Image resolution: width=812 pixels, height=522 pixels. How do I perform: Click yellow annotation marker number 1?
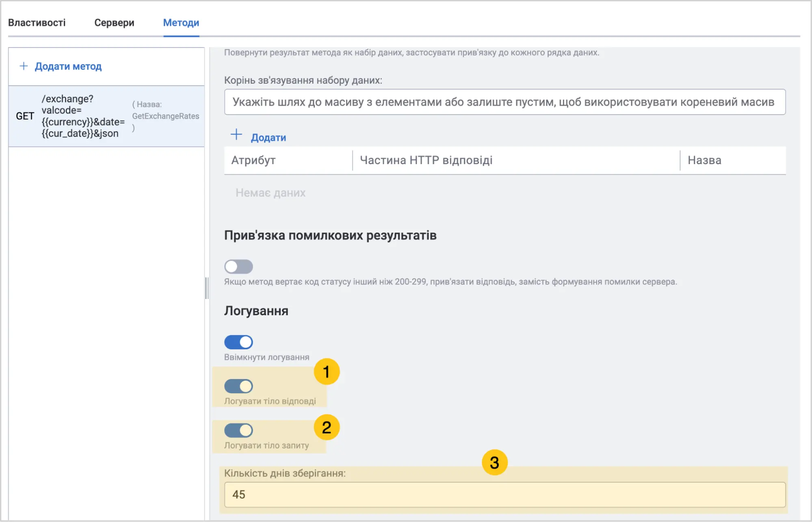pos(327,372)
